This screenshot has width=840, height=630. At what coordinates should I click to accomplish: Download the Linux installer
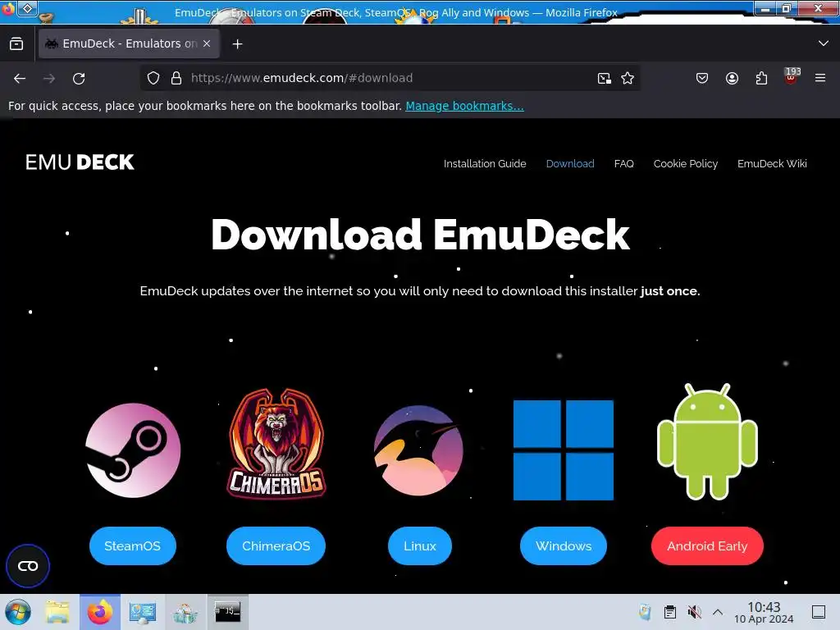[x=420, y=546]
